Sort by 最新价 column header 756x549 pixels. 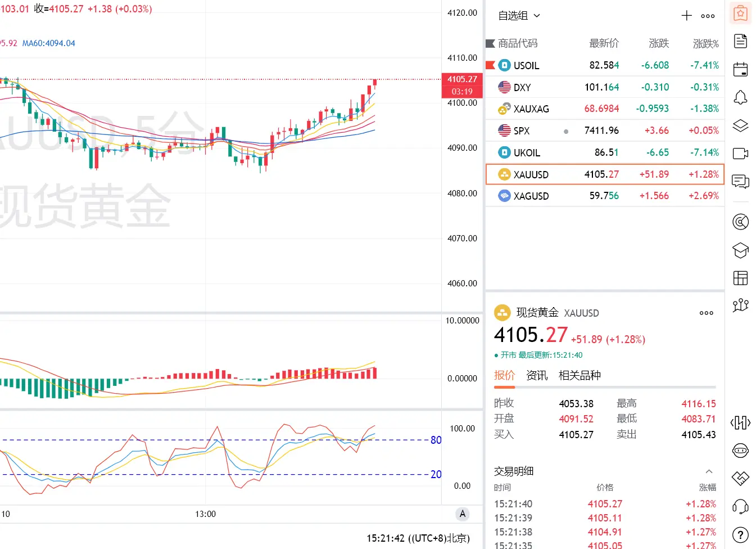(604, 43)
